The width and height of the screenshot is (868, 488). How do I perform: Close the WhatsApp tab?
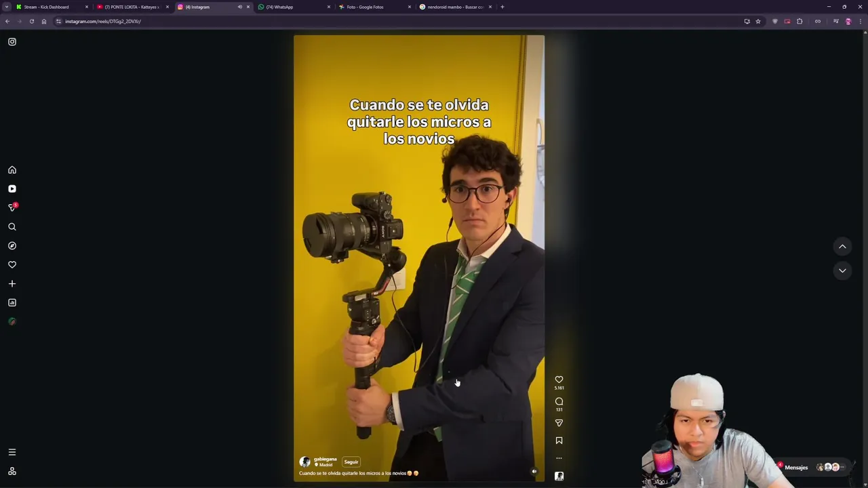click(329, 7)
